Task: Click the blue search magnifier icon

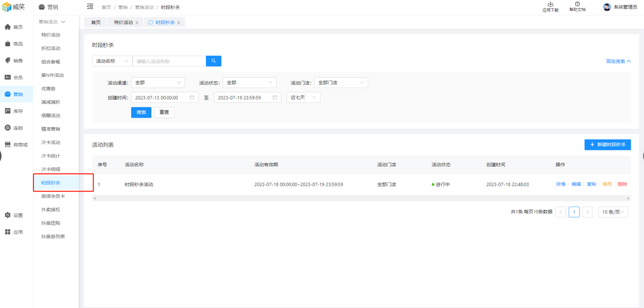Action: (214, 61)
